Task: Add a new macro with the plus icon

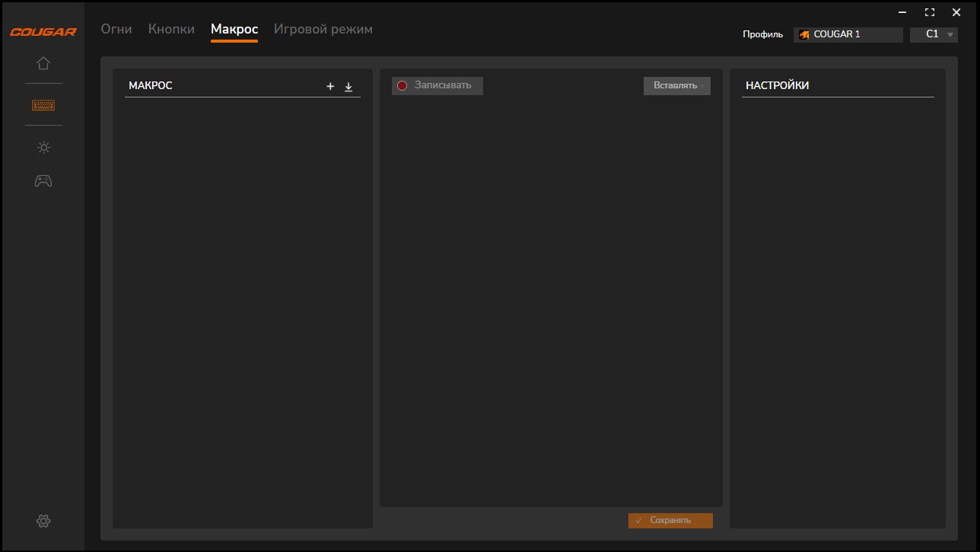Action: tap(330, 87)
